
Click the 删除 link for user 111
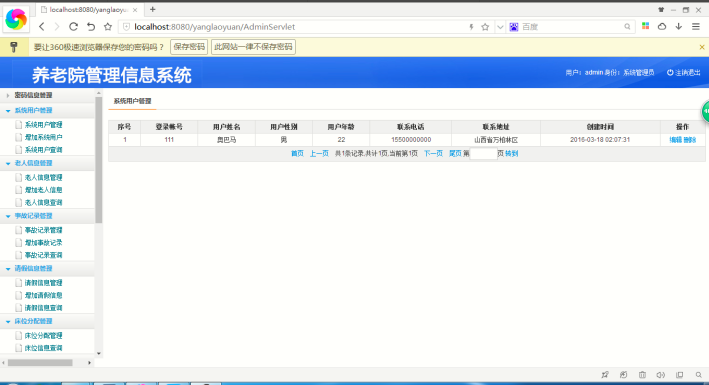click(690, 140)
